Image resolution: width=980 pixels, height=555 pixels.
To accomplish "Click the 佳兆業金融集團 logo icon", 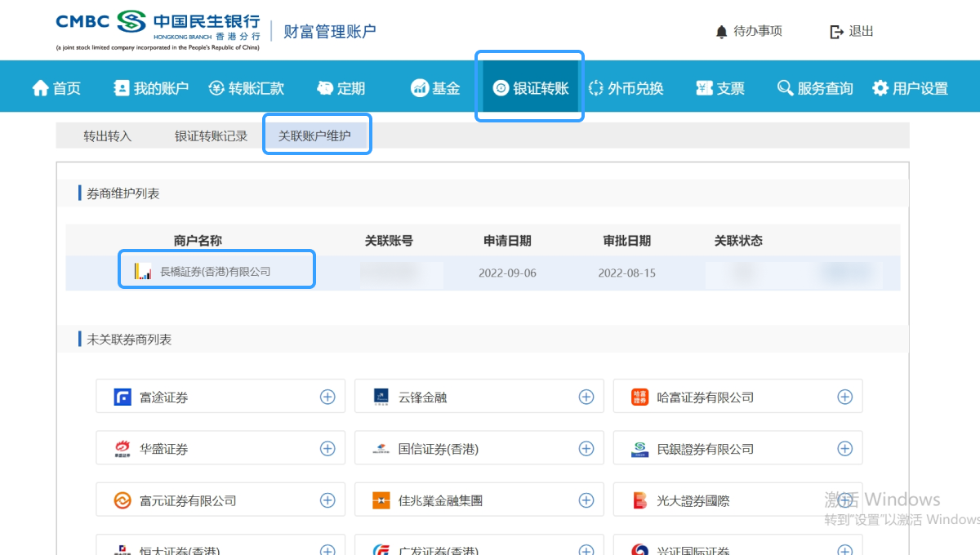I will coord(381,500).
